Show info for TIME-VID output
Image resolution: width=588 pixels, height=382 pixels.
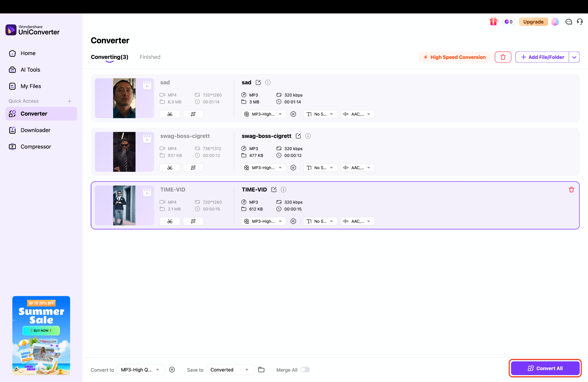click(x=283, y=190)
